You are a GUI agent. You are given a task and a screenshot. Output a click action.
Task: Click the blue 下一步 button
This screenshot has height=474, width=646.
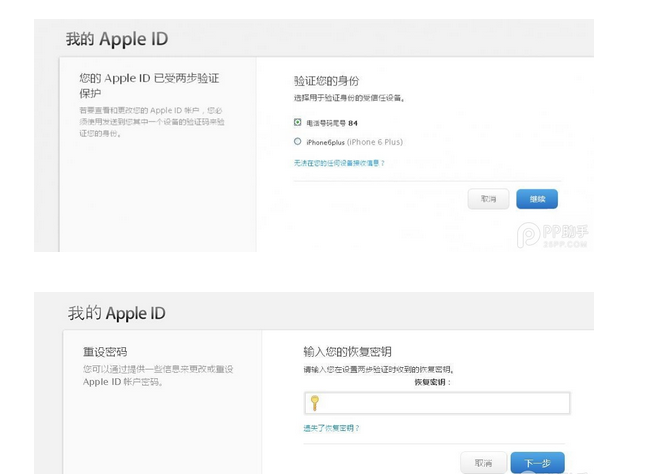[538, 463]
